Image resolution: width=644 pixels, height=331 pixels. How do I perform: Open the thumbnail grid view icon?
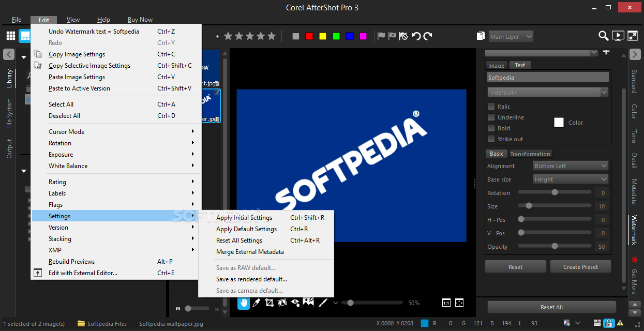coord(11,36)
